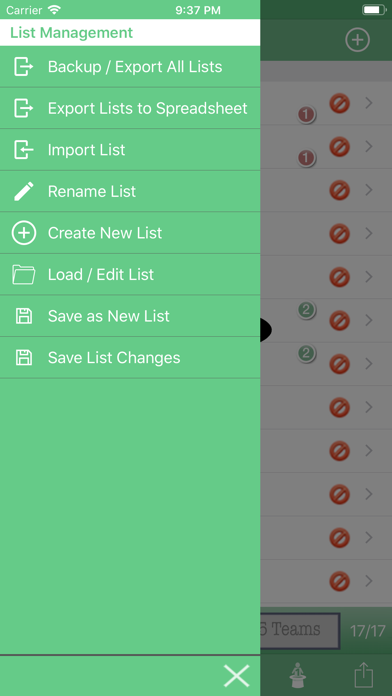Viewport: 392px width, 696px height.
Task: Tap the folder icon for Load / Edit List
Action: click(24, 274)
